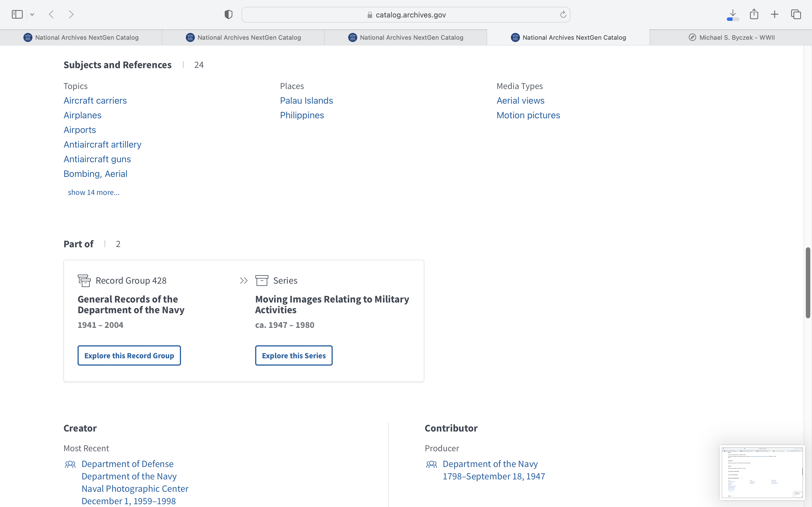The image size is (812, 507).
Task: Click the vertical page scrollbar thumb
Action: click(808, 283)
